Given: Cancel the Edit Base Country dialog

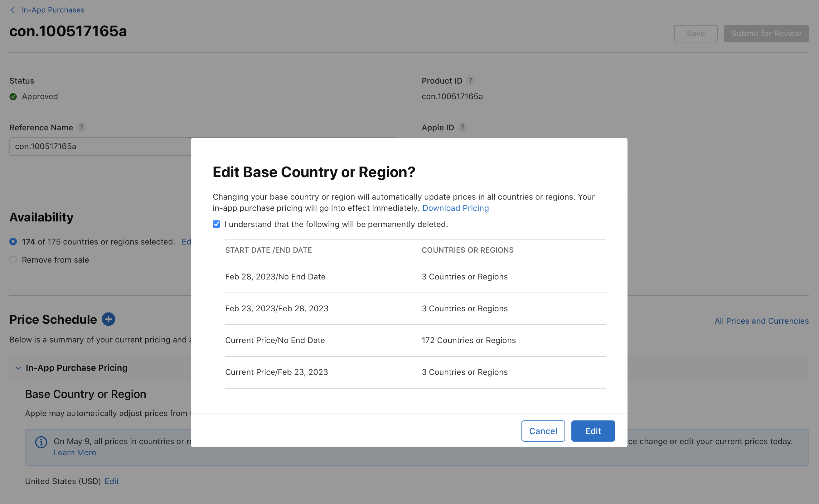Looking at the screenshot, I should point(543,431).
